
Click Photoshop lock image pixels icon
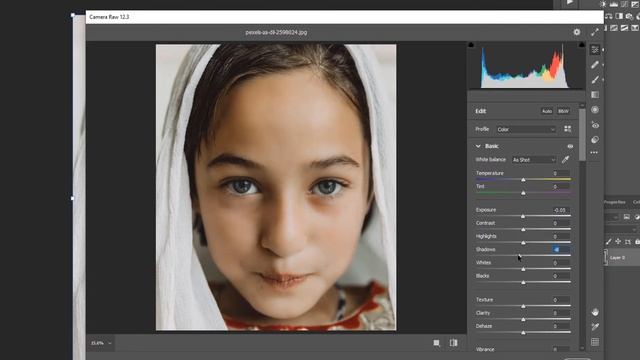[x=609, y=242]
